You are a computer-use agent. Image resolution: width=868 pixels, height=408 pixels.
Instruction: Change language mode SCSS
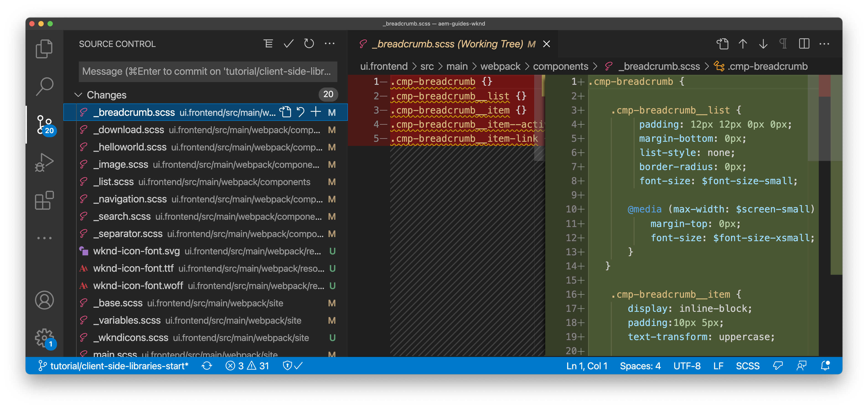pyautogui.click(x=747, y=366)
